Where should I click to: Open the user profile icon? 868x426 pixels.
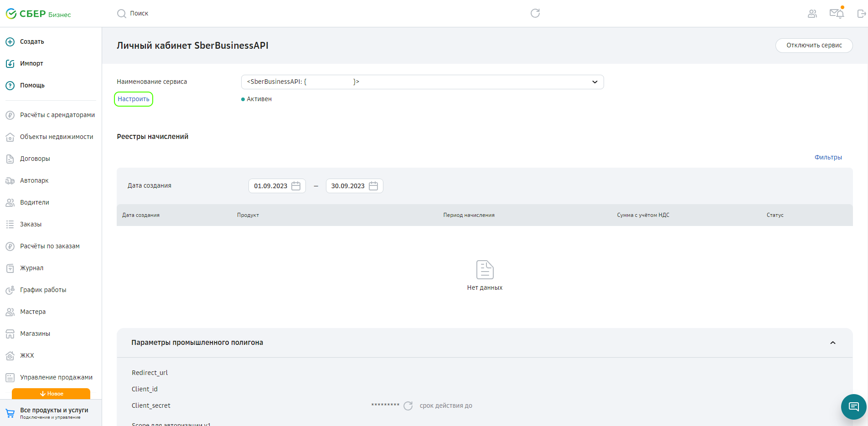click(812, 14)
